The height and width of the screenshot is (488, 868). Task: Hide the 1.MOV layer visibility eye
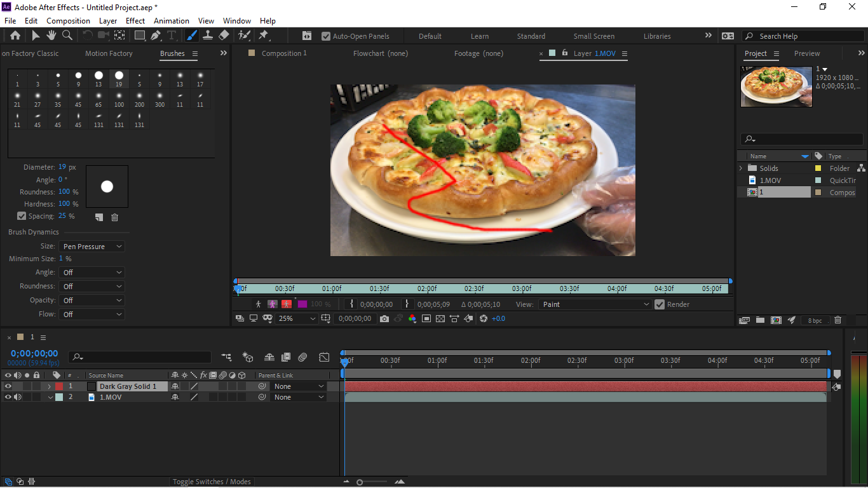point(7,396)
